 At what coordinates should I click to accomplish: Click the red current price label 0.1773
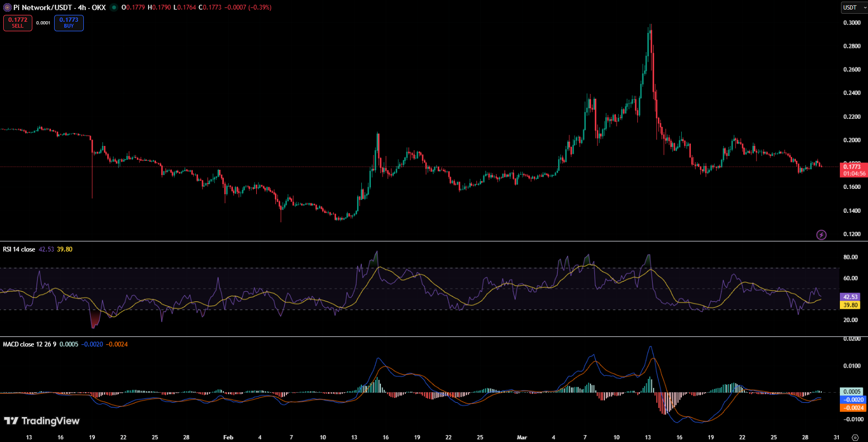pyautogui.click(x=854, y=167)
